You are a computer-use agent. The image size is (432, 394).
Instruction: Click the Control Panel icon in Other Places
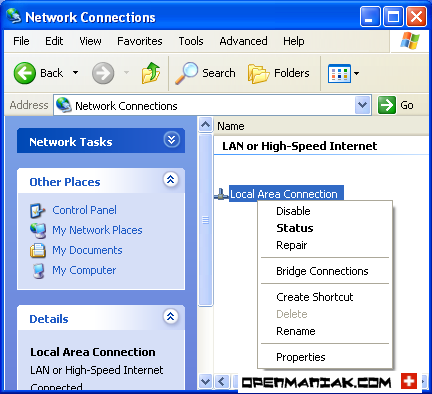(37, 210)
